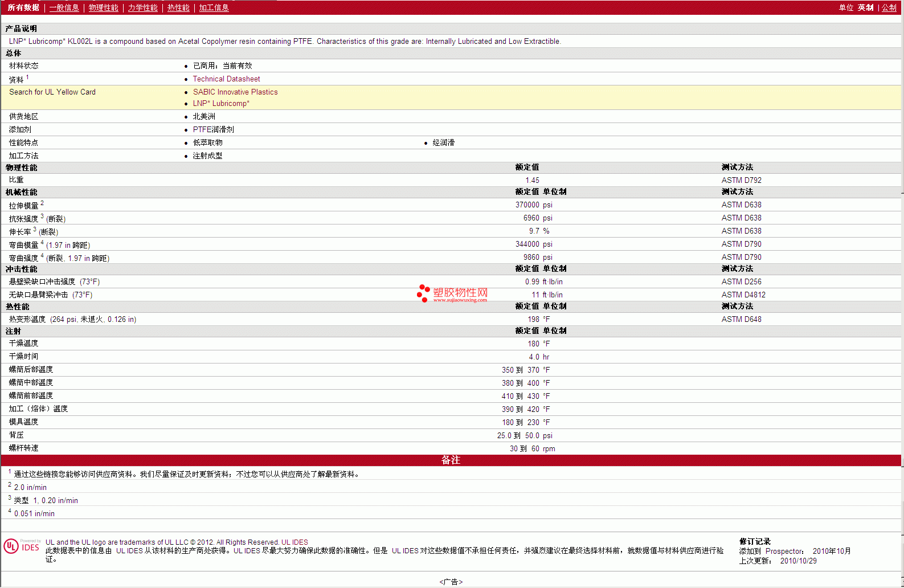Click PTFE润滑剂 additive value
The width and height of the screenshot is (904, 588).
(213, 130)
